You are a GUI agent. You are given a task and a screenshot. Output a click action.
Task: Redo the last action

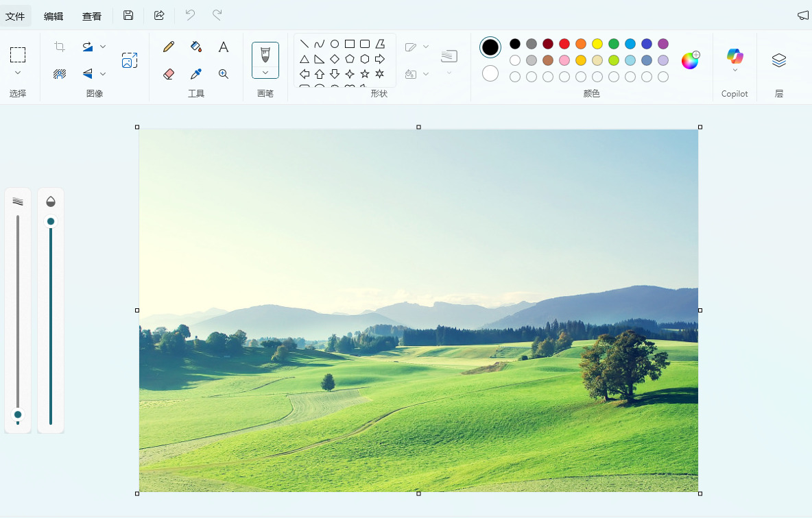pos(217,16)
